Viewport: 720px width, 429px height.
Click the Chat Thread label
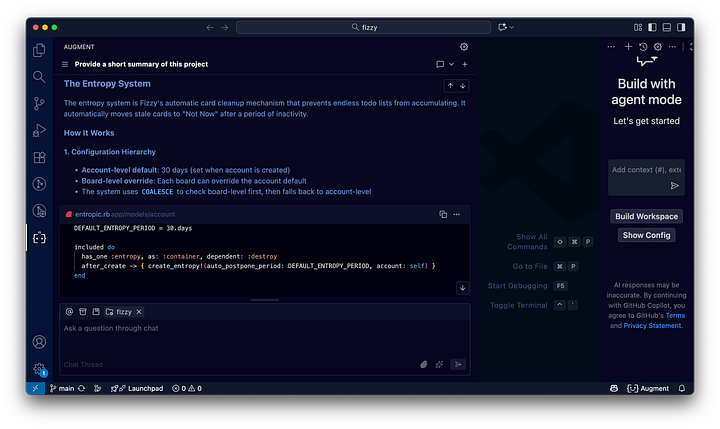click(x=83, y=365)
